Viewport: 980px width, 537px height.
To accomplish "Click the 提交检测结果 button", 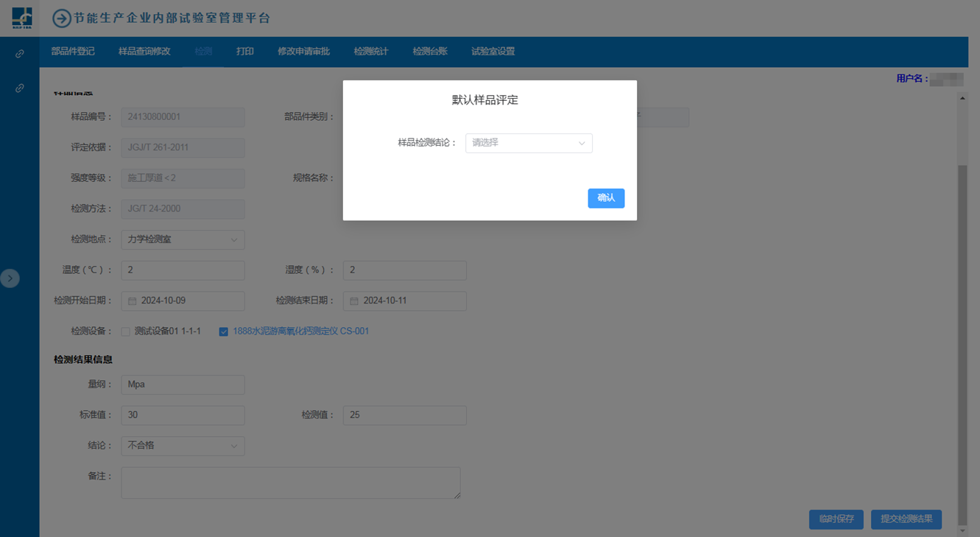I will click(906, 519).
